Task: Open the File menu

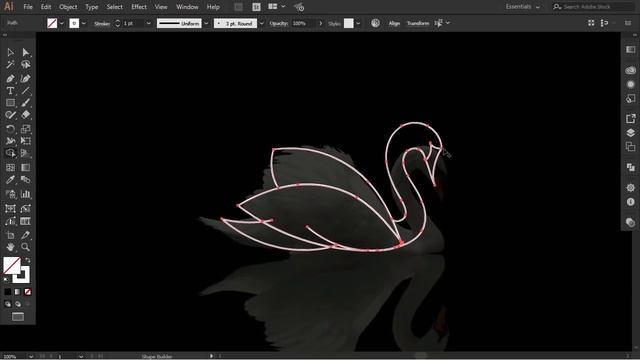Action: click(x=28, y=7)
